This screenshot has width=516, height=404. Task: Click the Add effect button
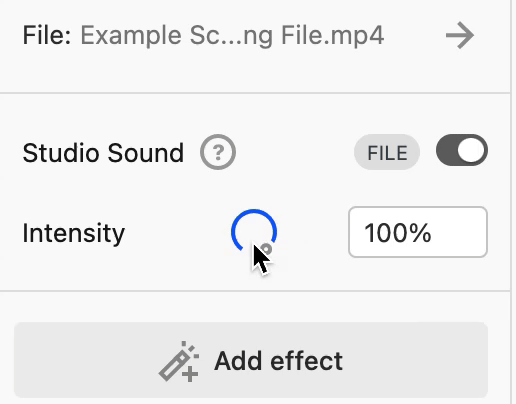(251, 360)
